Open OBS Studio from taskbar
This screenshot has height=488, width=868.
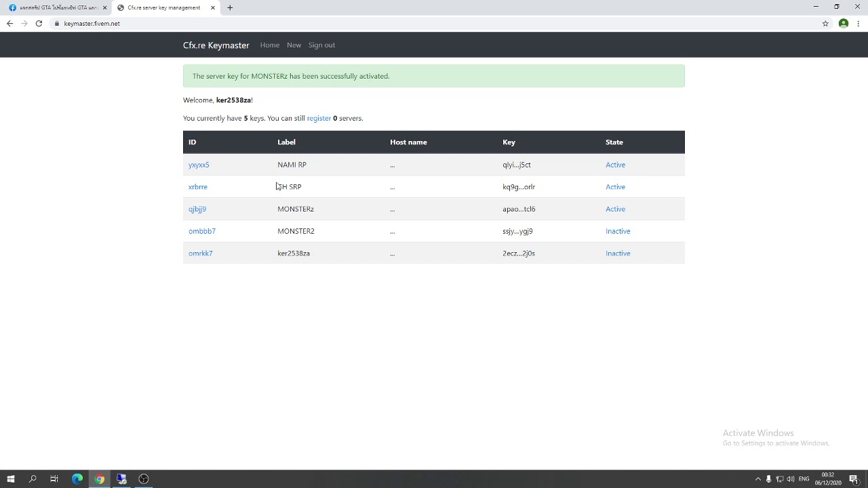(x=144, y=479)
